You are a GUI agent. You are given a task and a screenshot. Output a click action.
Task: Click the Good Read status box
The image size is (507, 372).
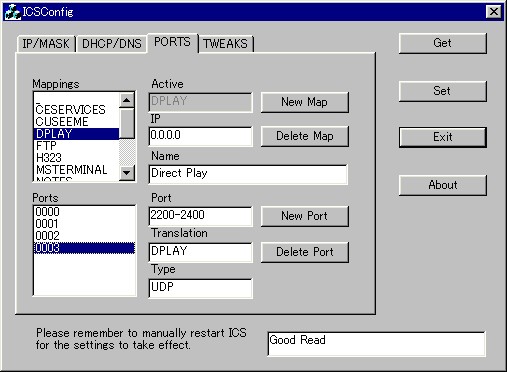[x=376, y=344]
